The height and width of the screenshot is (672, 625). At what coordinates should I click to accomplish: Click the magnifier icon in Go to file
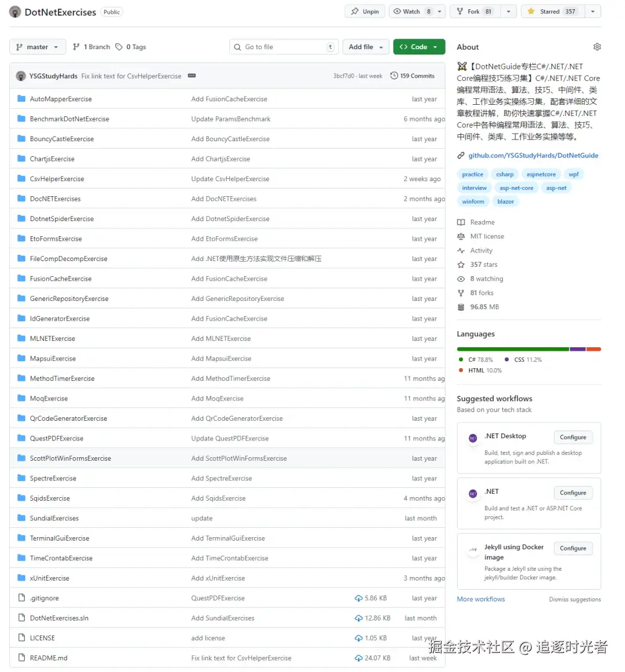pos(237,47)
